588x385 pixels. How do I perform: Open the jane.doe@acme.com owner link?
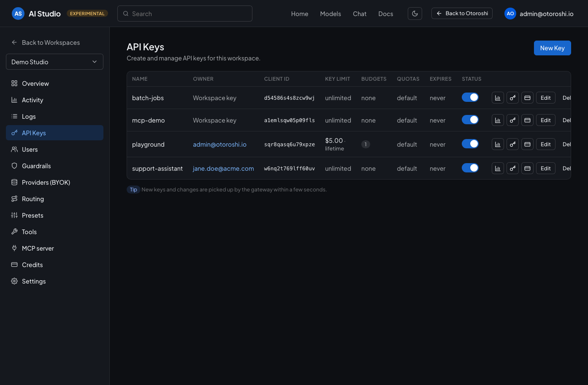[223, 168]
